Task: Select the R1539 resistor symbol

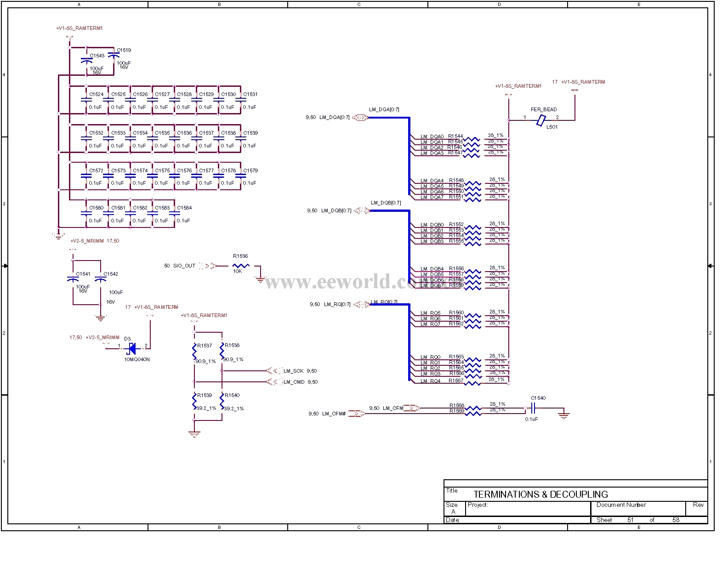Action: point(194,401)
